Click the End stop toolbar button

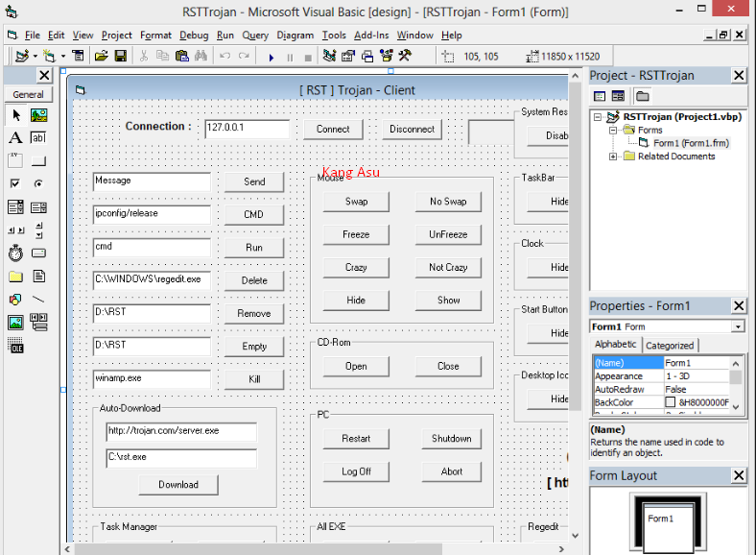click(x=308, y=57)
